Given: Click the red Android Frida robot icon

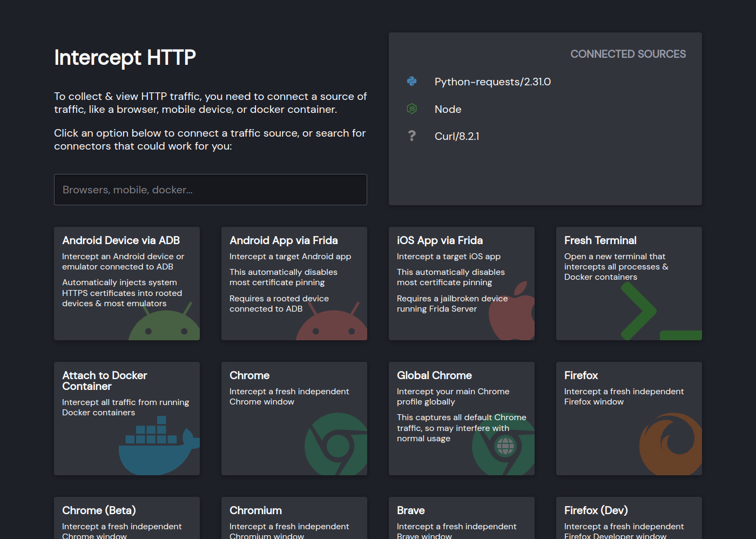Looking at the screenshot, I should 333,324.
